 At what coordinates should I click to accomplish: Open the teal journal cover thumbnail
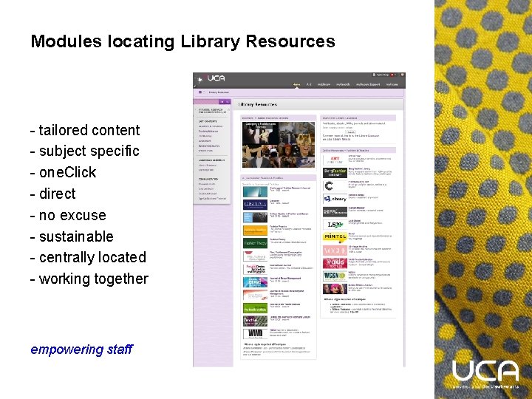tap(255, 191)
